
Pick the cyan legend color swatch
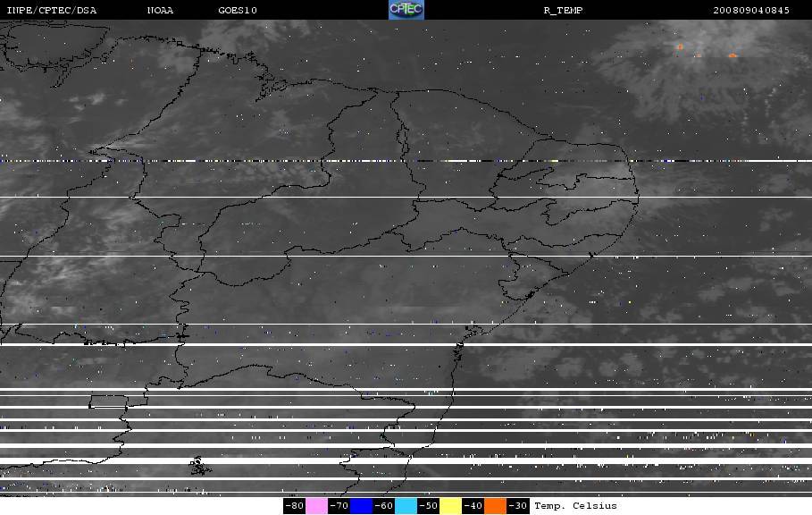(x=406, y=506)
